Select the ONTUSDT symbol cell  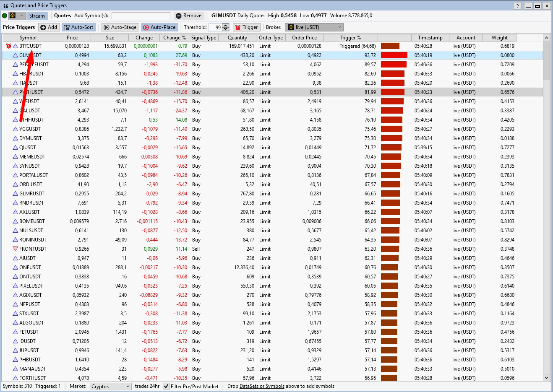click(30, 277)
